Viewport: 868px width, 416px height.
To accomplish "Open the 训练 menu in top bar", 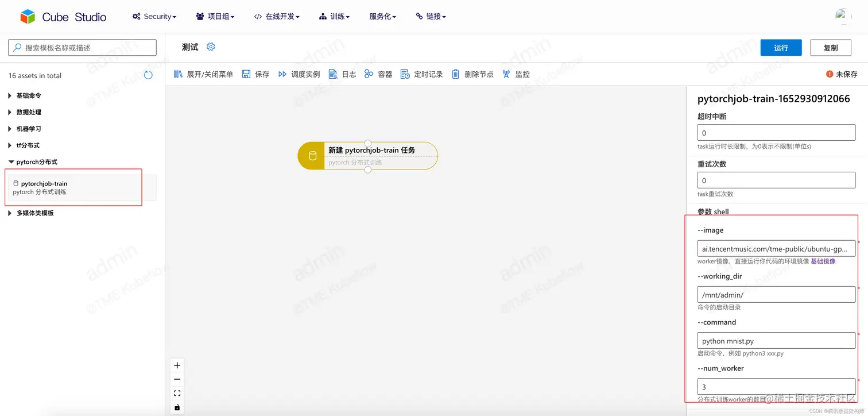I will (x=334, y=16).
